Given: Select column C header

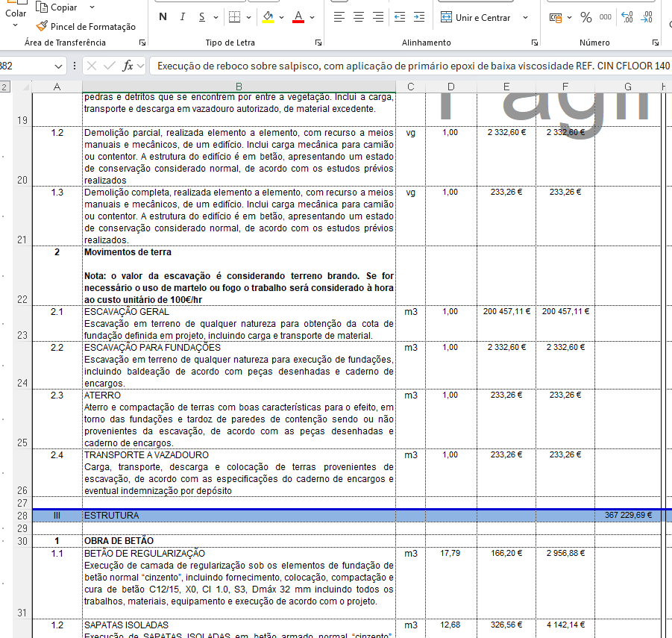Looking at the screenshot, I should tap(410, 87).
